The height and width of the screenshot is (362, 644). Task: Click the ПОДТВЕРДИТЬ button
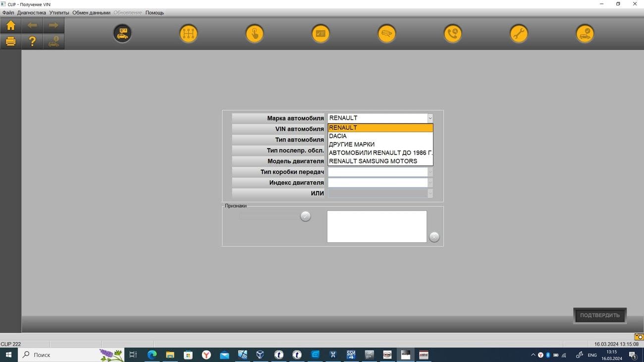pos(600,315)
